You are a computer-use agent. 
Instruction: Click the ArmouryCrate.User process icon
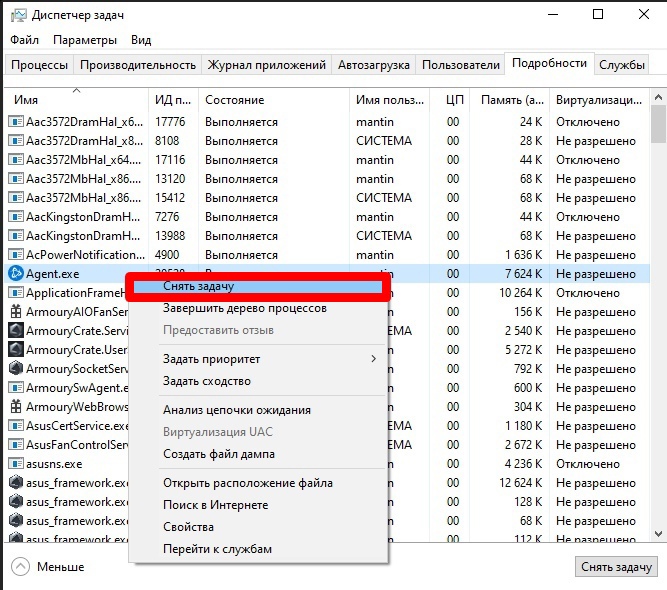[16, 350]
